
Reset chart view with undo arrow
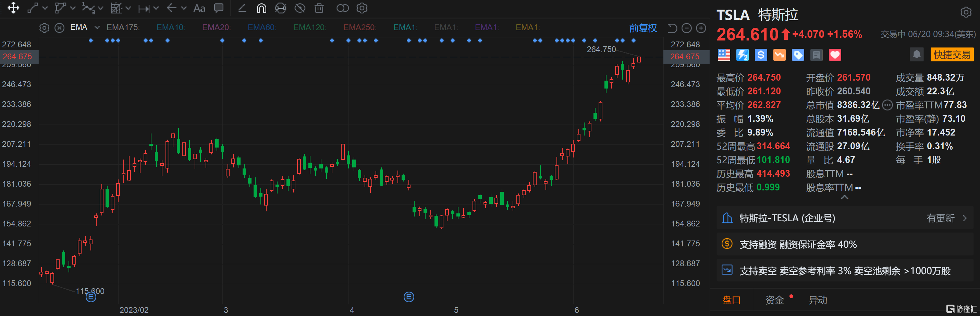click(x=672, y=28)
